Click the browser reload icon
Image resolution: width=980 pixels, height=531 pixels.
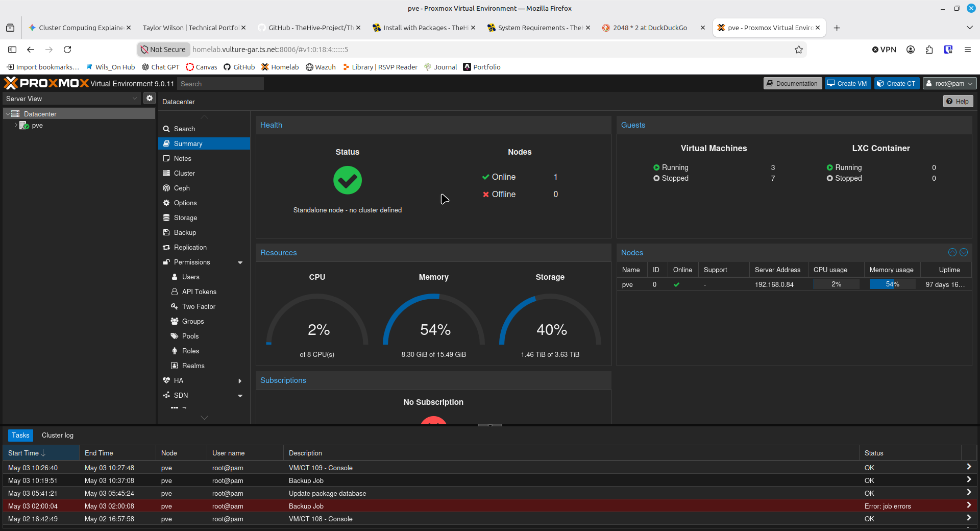(x=67, y=50)
